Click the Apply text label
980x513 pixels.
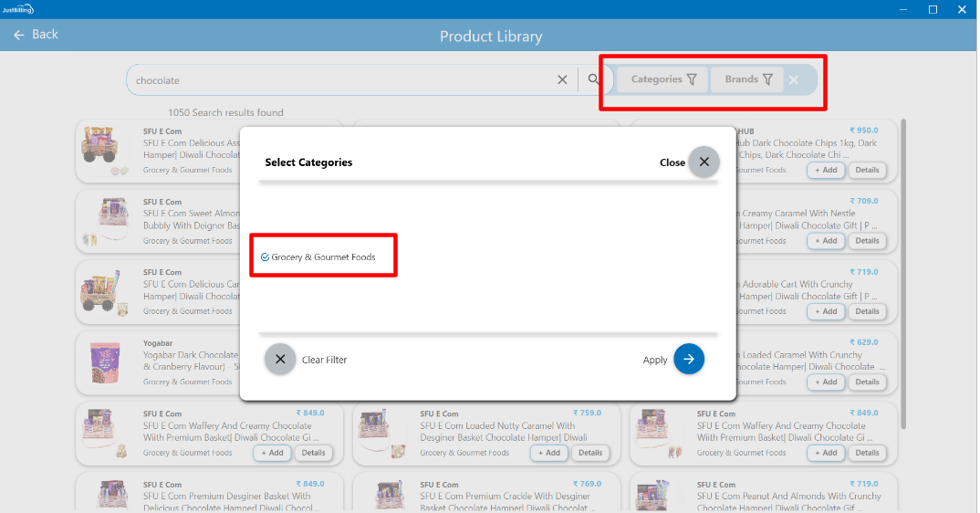click(x=655, y=361)
